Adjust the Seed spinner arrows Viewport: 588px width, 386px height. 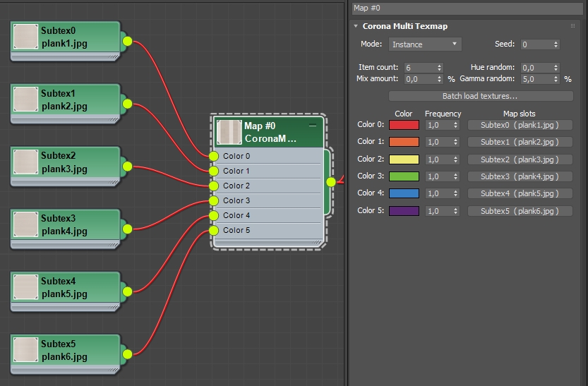click(556, 44)
